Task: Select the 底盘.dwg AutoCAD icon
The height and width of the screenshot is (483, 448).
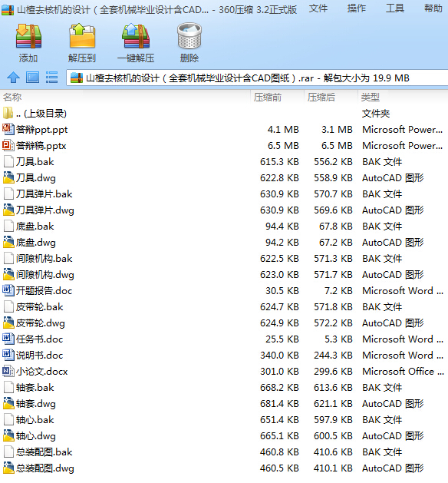Action: pos(8,243)
